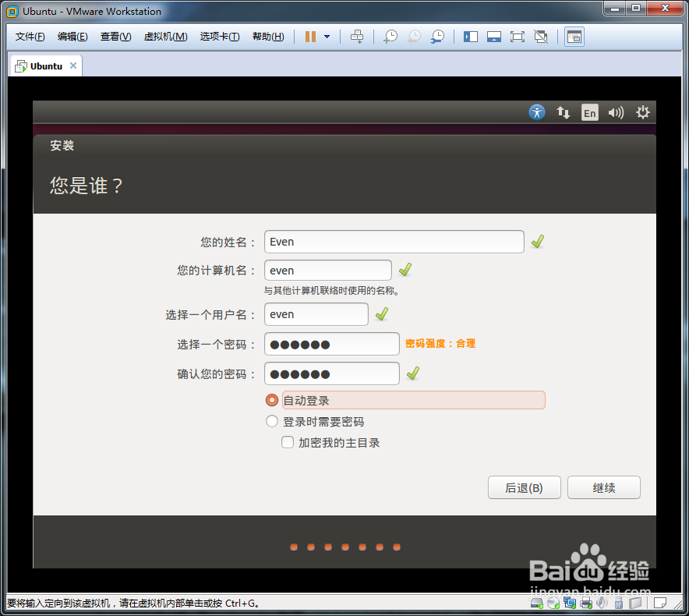Click the sound card status bar icon
The height and width of the screenshot is (616, 689).
pos(602,604)
